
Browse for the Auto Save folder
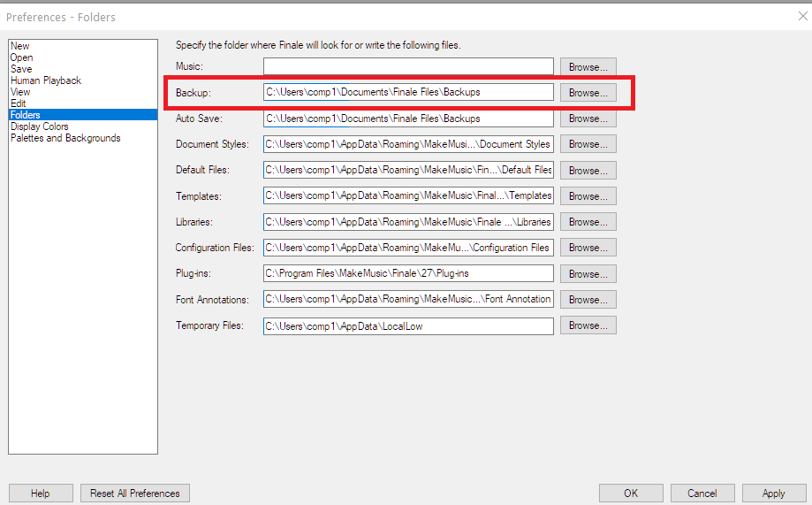tap(588, 119)
